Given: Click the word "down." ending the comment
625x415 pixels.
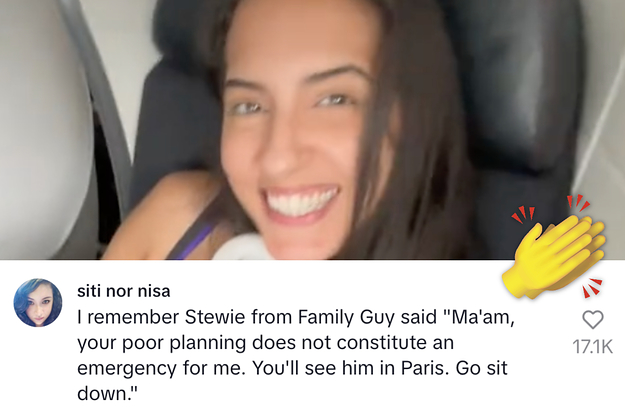Looking at the screenshot, I should (107, 393).
